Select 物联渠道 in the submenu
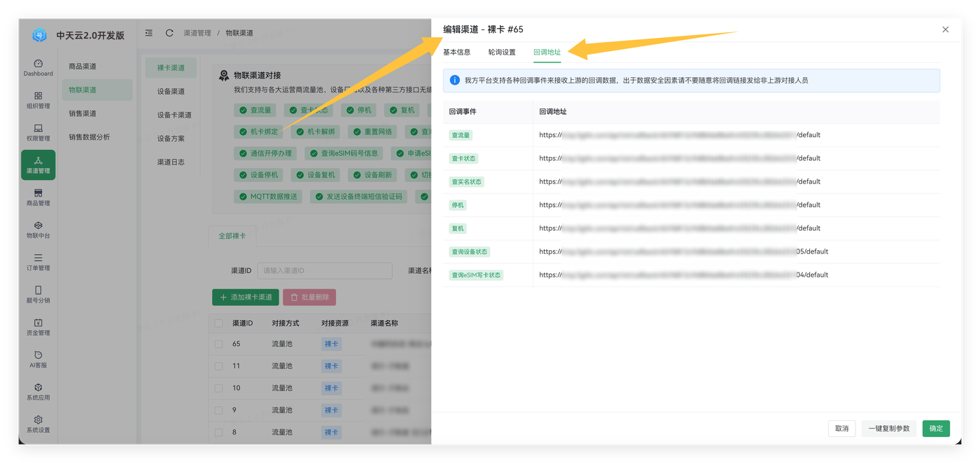 tap(97, 90)
